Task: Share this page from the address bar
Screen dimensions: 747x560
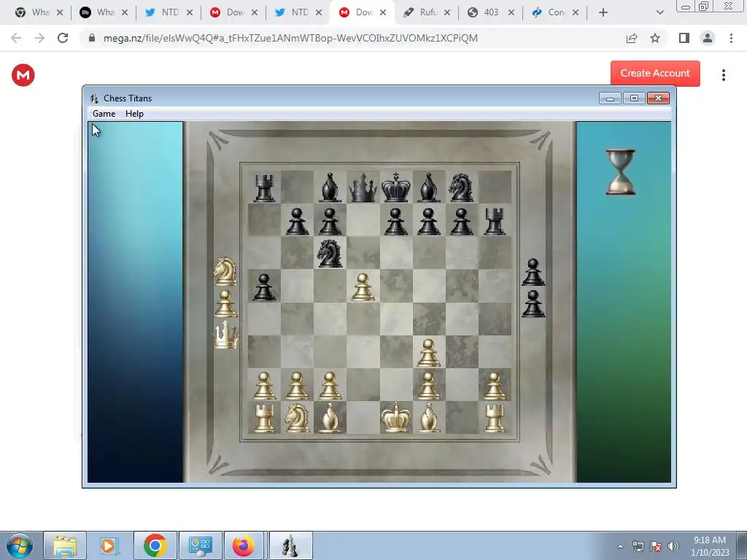Action: 632,38
